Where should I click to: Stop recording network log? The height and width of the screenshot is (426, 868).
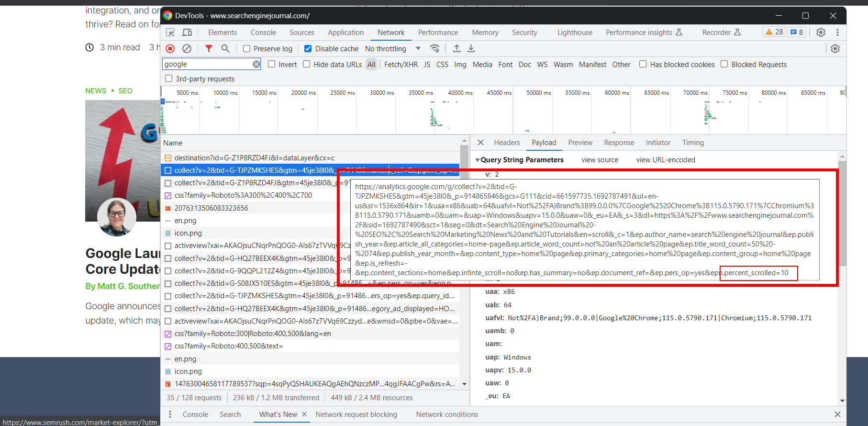click(170, 48)
